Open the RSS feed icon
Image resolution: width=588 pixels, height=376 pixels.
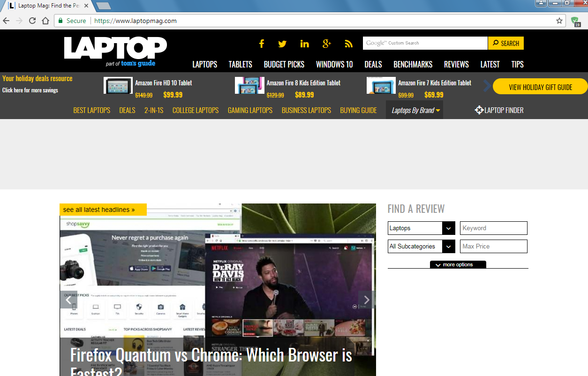(x=348, y=44)
